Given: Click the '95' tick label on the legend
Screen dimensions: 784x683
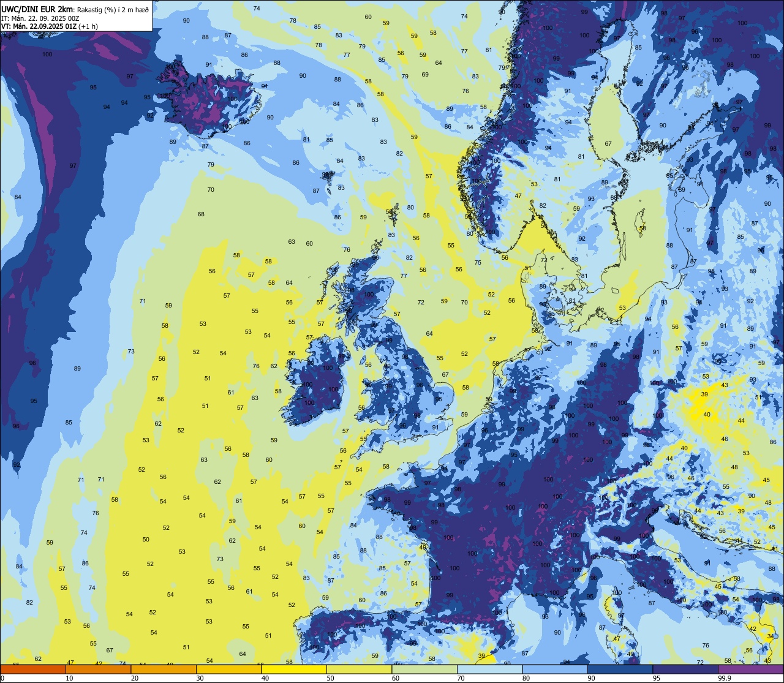Looking at the screenshot, I should [657, 678].
